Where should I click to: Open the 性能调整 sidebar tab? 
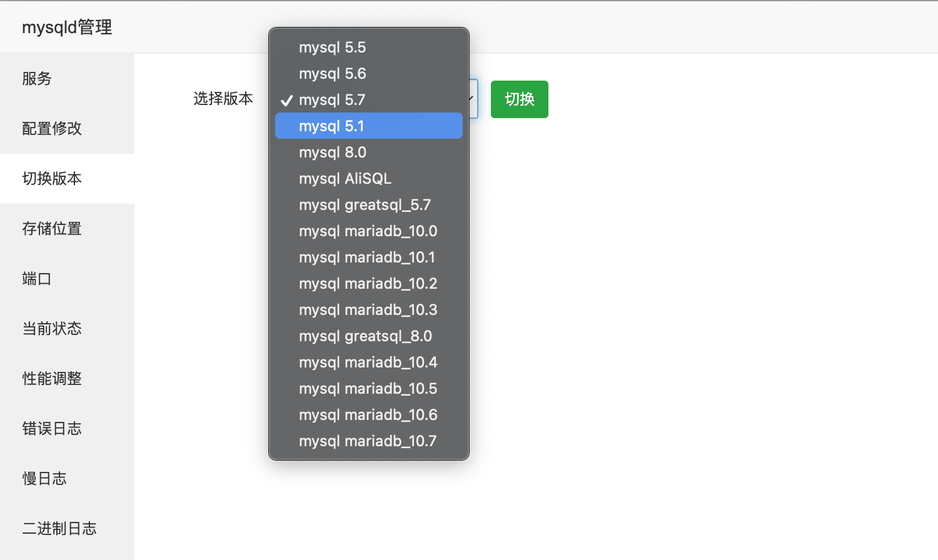67,379
